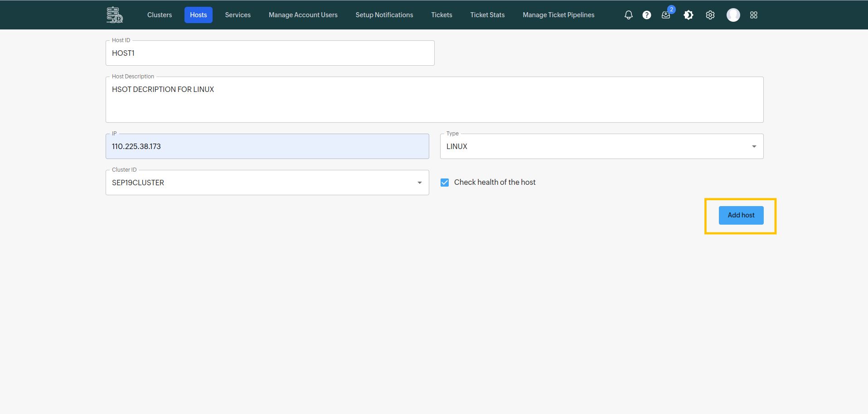868x414 pixels.
Task: Go to the Clusters tab
Action: pos(160,15)
